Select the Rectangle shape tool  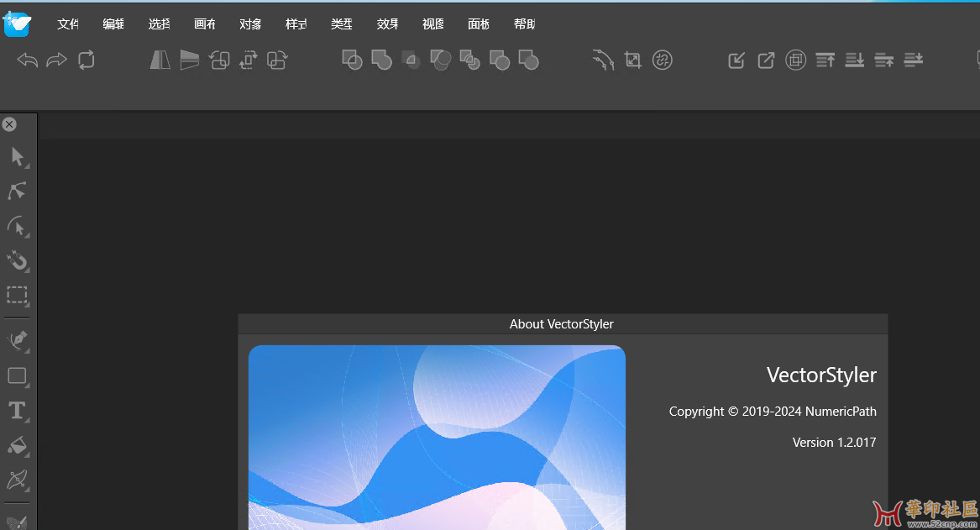point(17,375)
